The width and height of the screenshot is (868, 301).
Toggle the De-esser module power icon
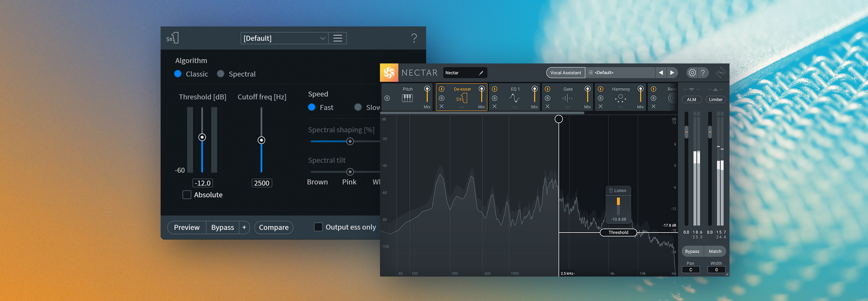(441, 89)
